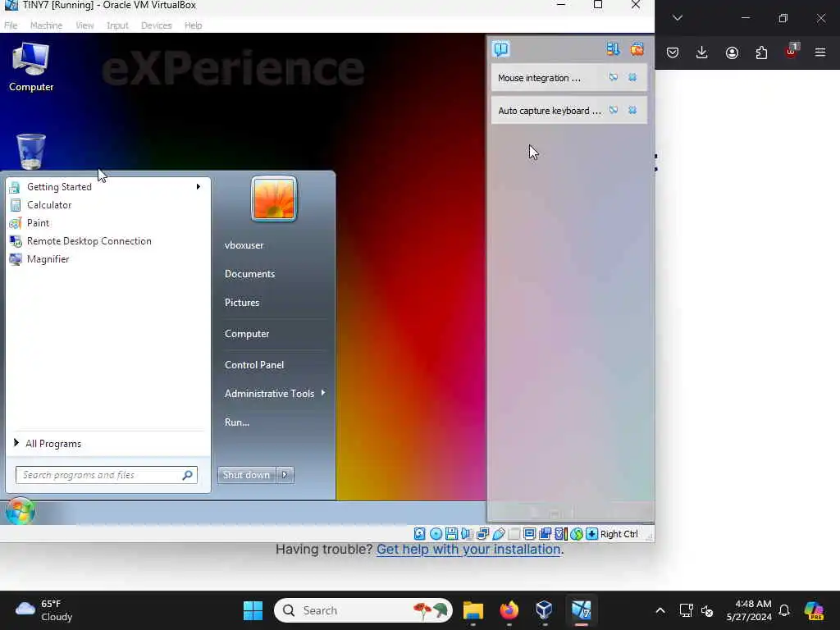This screenshot has width=840, height=630.
Task: Click the delete finished notifications icon
Action: coord(637,49)
